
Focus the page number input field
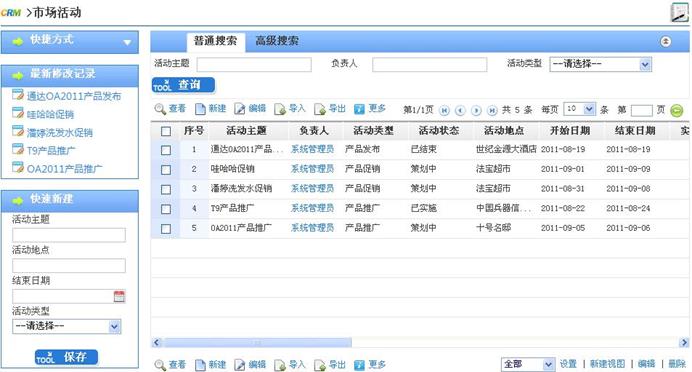pos(642,110)
